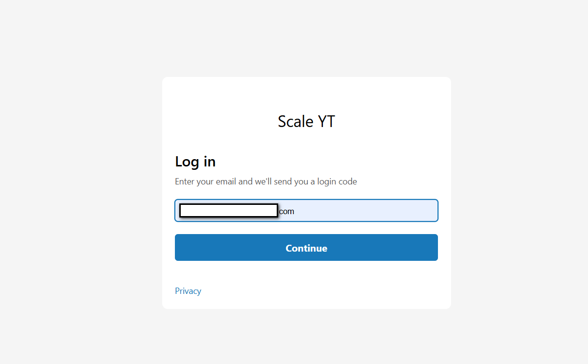
Task: Click the space above the Log in heading
Action: pyautogui.click(x=306, y=144)
